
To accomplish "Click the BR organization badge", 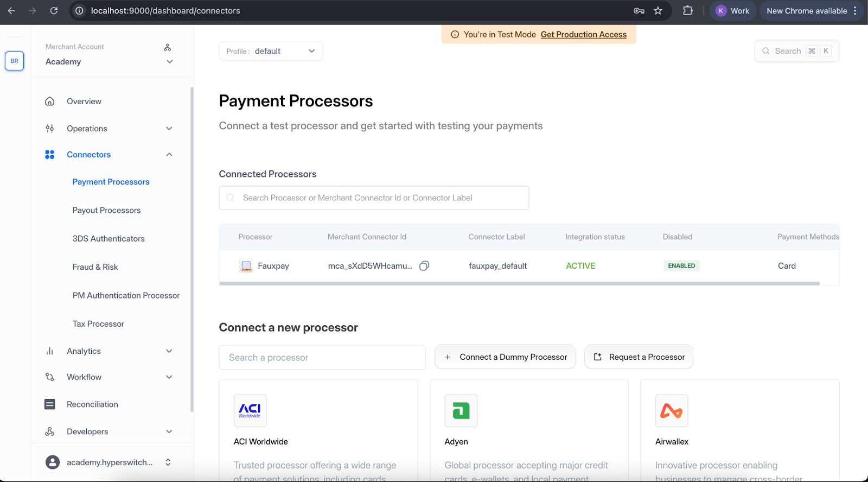I will click(15, 61).
